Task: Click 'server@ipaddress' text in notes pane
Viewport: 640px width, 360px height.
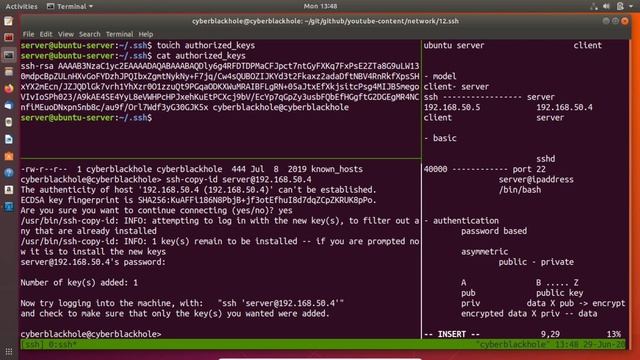Action: 536,180
